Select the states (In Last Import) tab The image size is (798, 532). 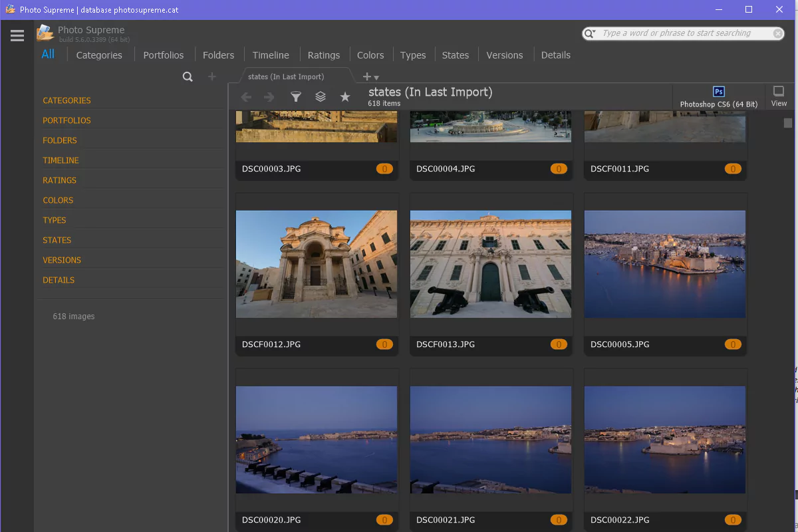[x=286, y=76]
